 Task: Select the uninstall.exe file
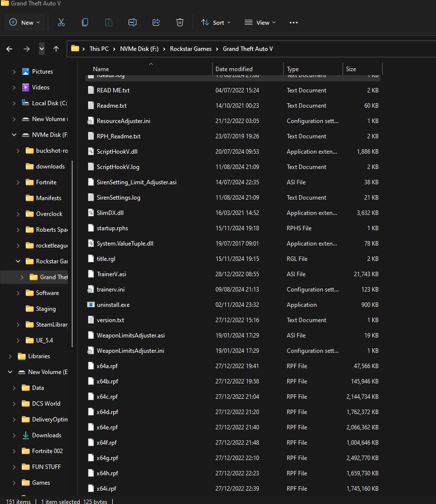[113, 305]
